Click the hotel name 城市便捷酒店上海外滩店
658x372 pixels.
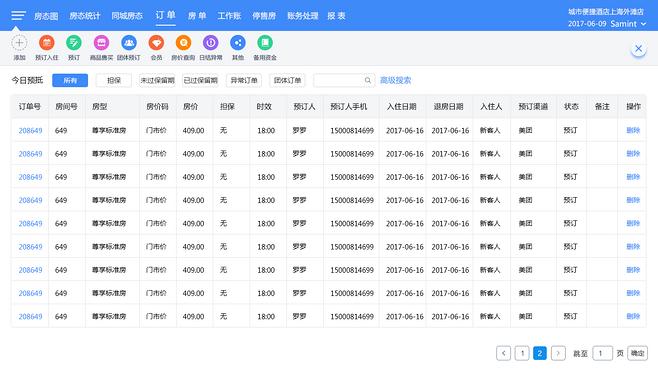click(606, 12)
